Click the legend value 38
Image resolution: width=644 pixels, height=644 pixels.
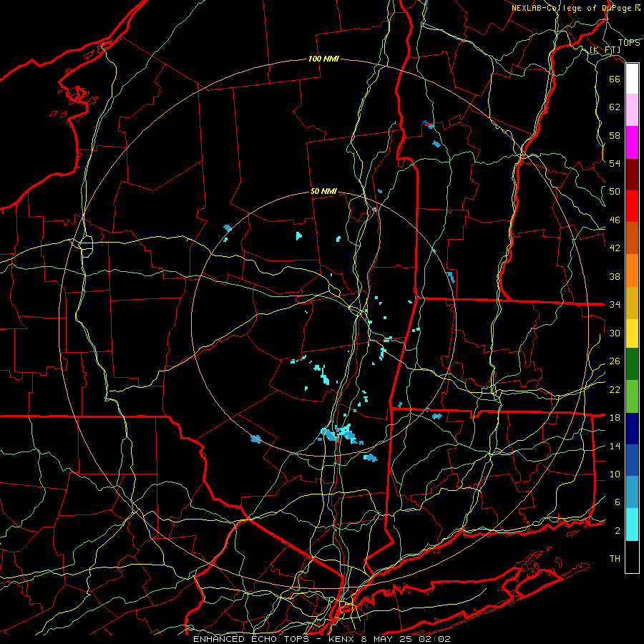[x=615, y=276]
